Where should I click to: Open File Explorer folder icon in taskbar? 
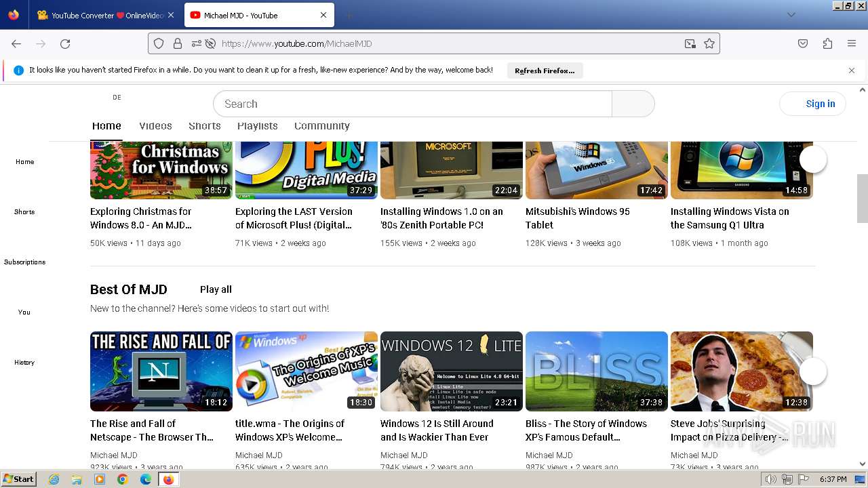[x=77, y=479]
